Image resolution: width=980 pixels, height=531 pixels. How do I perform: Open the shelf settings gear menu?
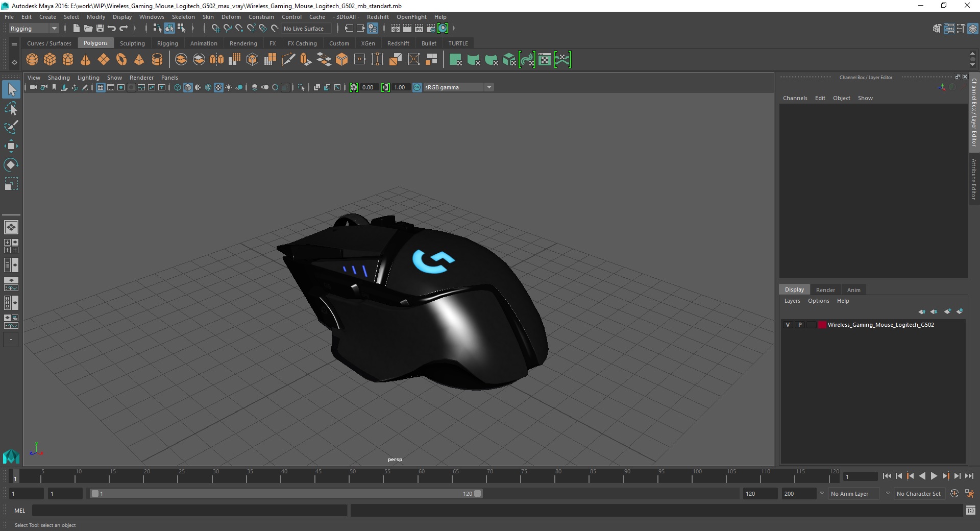(14, 62)
